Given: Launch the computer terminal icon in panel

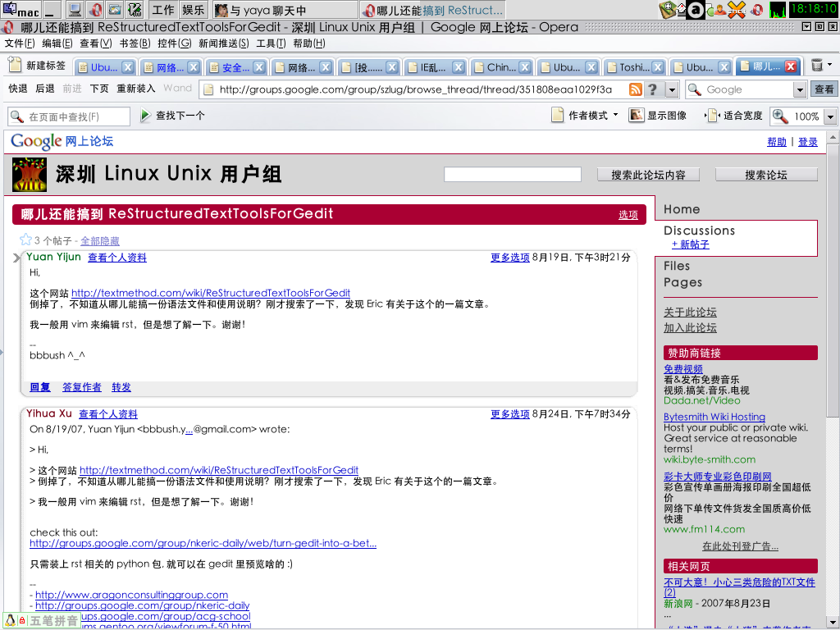Looking at the screenshot, I should pyautogui.click(x=75, y=10).
